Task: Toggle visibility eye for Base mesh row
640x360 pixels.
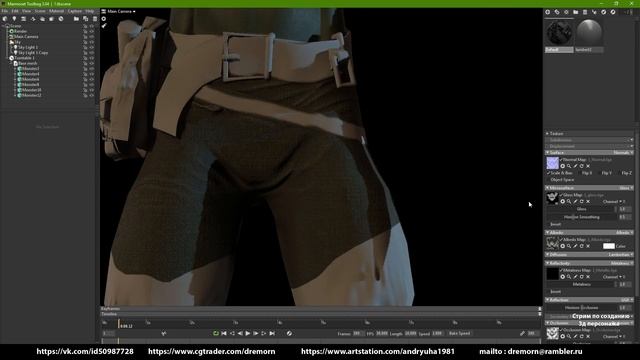Action: [91, 63]
